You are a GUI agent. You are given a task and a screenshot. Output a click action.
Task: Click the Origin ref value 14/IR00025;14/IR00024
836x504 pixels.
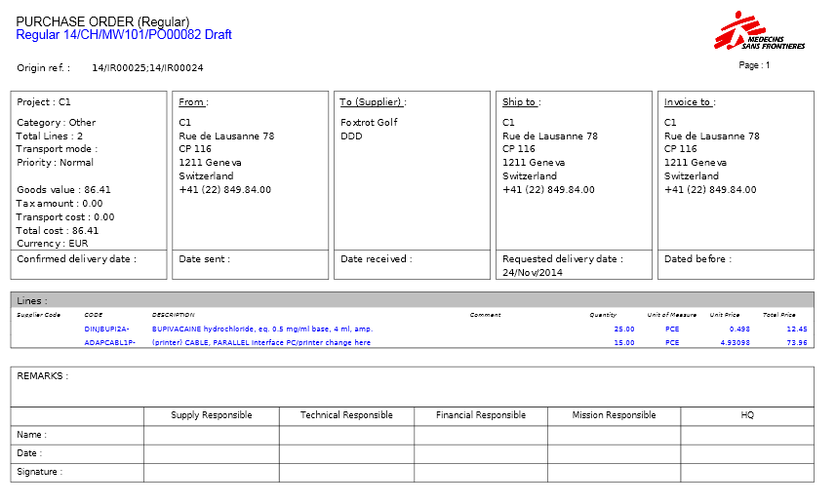point(147,68)
